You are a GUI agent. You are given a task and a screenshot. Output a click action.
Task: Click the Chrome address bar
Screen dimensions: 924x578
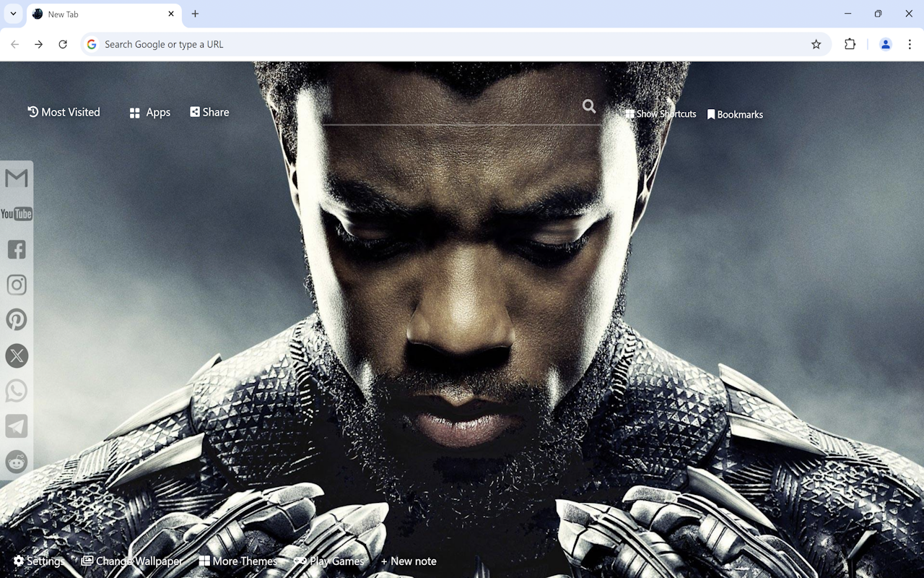click(455, 44)
